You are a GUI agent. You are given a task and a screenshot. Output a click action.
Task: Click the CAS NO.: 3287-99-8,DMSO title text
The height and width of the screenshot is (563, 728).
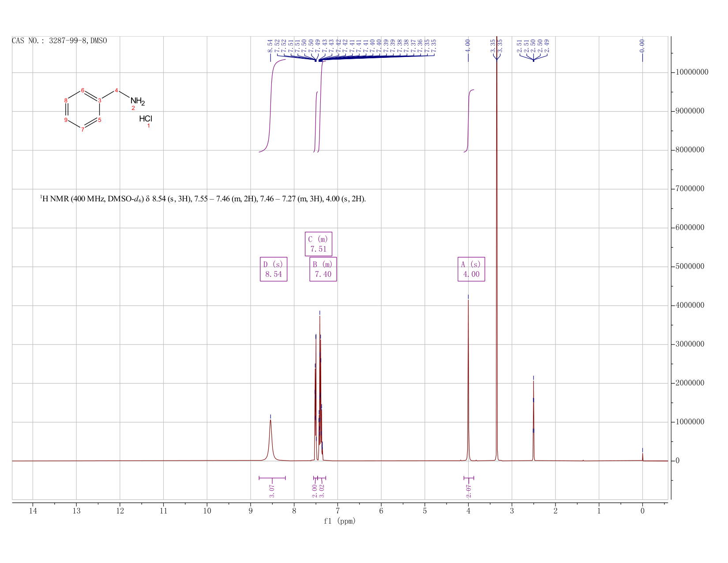pyautogui.click(x=60, y=41)
